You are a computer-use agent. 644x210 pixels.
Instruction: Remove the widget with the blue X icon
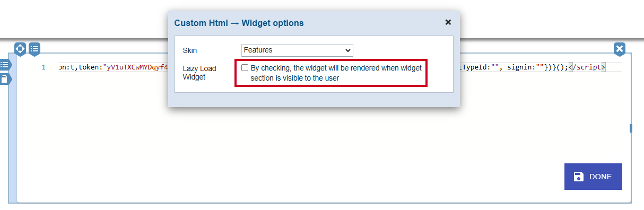[x=620, y=49]
